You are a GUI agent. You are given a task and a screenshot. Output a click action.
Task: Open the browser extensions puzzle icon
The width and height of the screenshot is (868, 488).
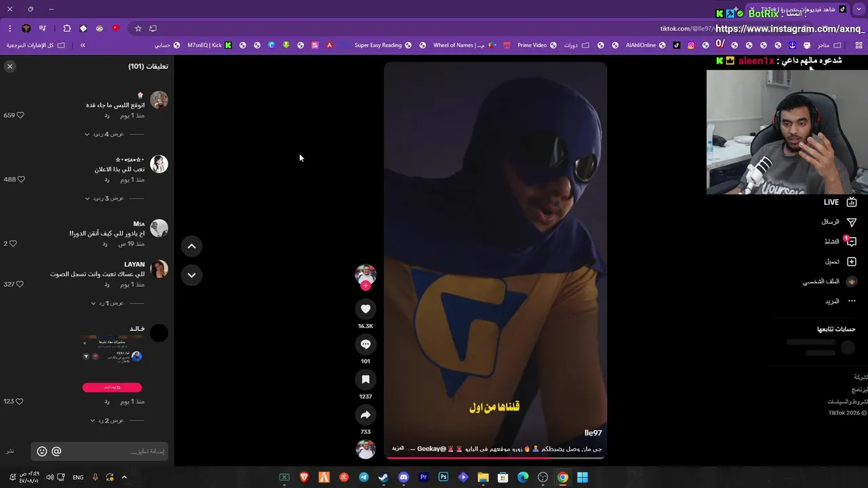coord(66,28)
